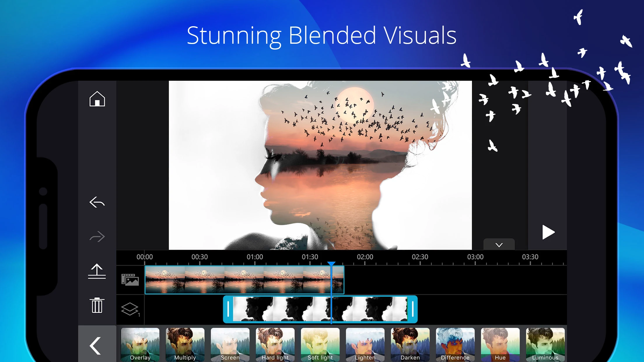Expand the dropdown chevron panel
The height and width of the screenshot is (362, 644).
[x=498, y=245]
